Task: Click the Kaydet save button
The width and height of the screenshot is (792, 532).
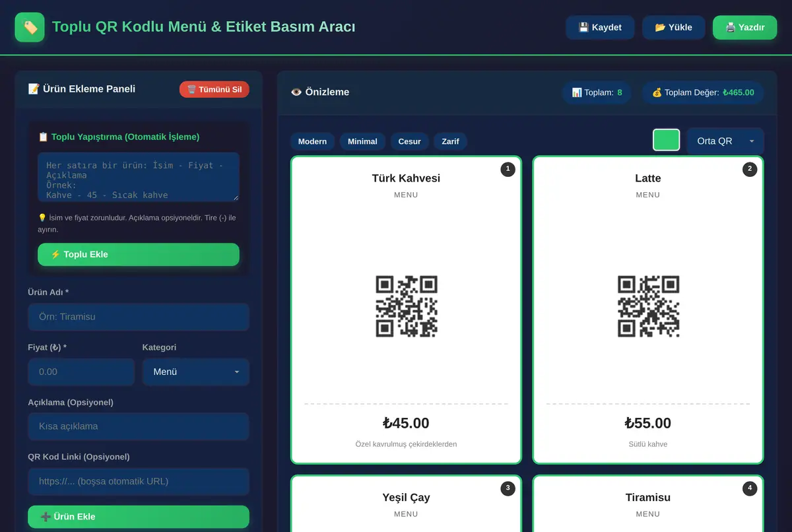Action: pos(600,27)
